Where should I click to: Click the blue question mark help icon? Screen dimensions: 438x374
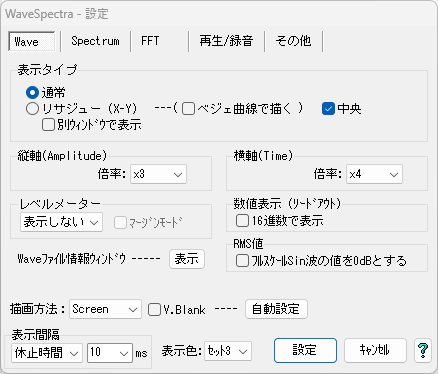pyautogui.click(x=423, y=350)
